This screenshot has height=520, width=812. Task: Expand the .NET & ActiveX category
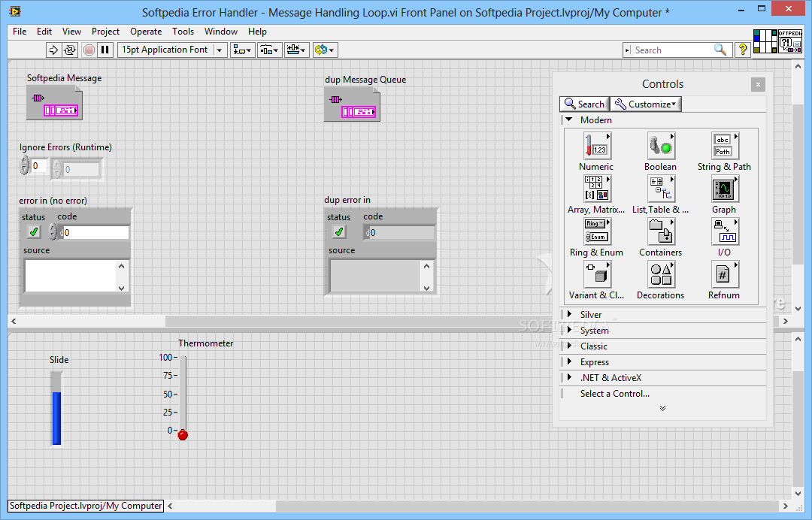[x=569, y=377]
